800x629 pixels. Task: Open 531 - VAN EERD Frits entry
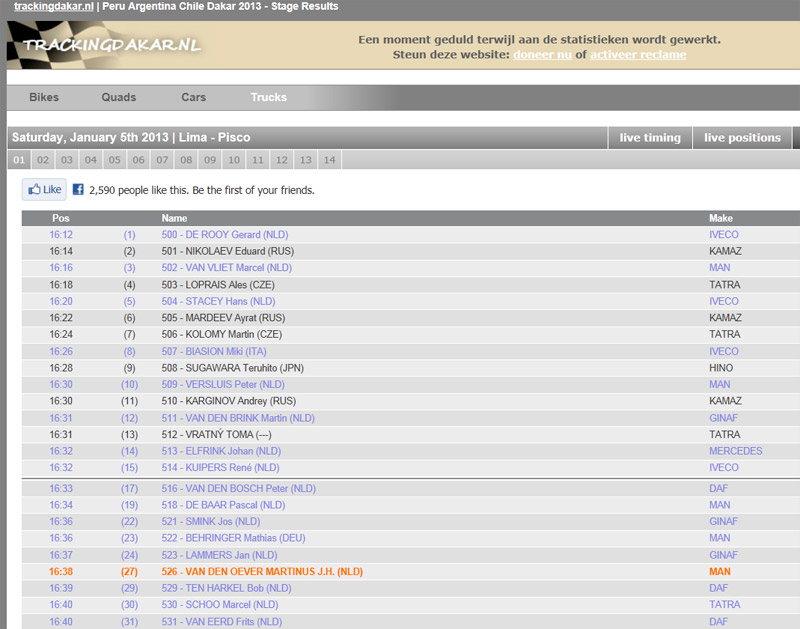(x=222, y=622)
